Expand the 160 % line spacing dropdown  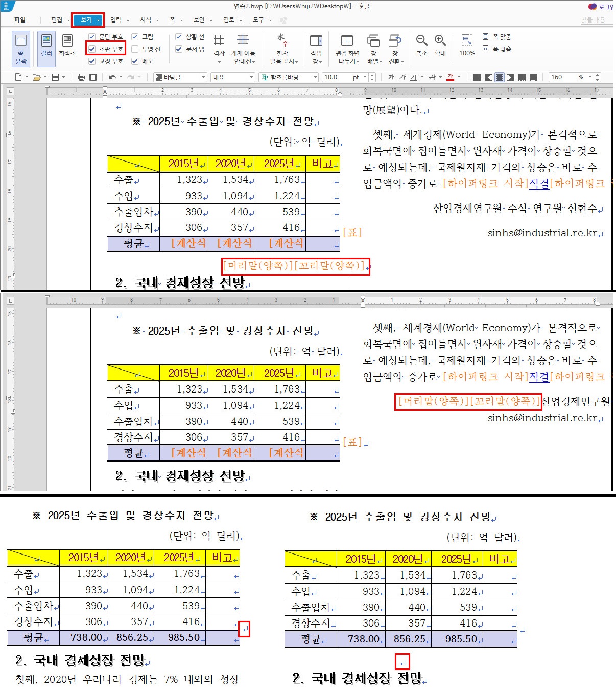(590, 77)
